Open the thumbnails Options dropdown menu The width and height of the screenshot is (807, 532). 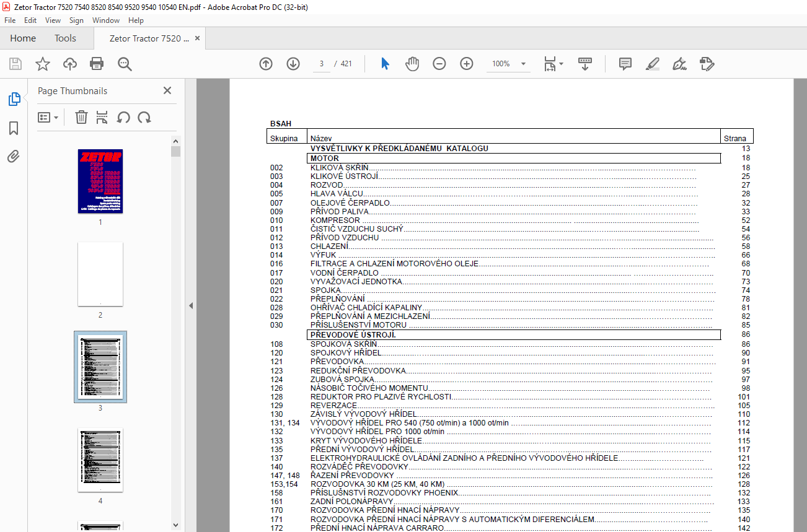pos(48,117)
